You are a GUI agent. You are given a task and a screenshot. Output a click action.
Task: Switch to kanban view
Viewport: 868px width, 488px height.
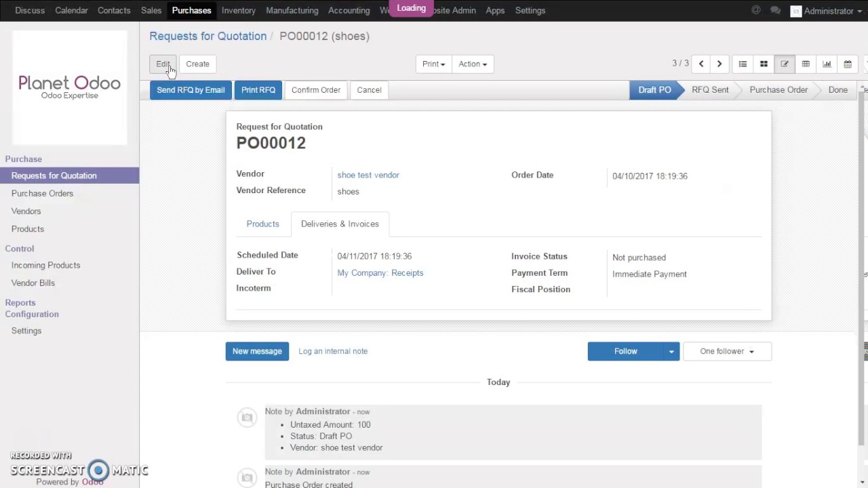point(764,64)
